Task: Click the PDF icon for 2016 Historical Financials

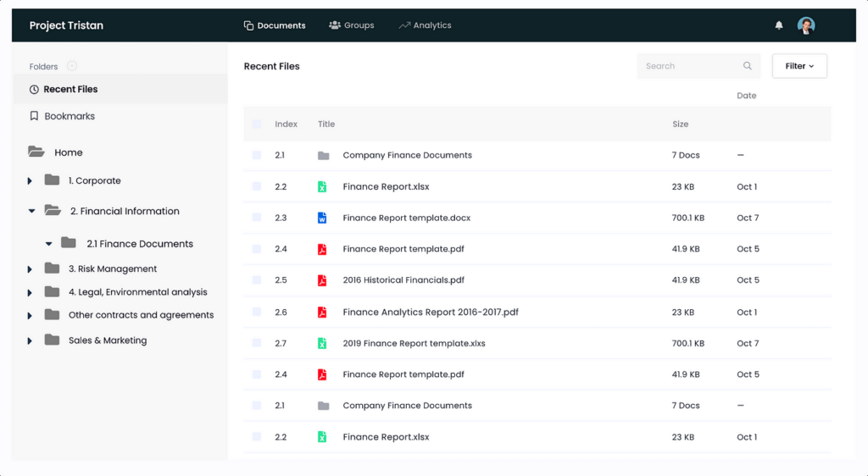Action: click(x=322, y=280)
